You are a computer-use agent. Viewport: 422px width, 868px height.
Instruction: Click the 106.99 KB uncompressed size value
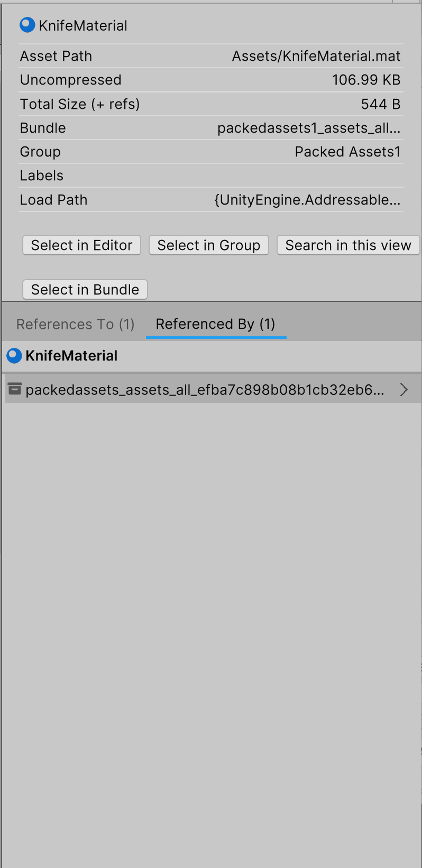point(366,80)
